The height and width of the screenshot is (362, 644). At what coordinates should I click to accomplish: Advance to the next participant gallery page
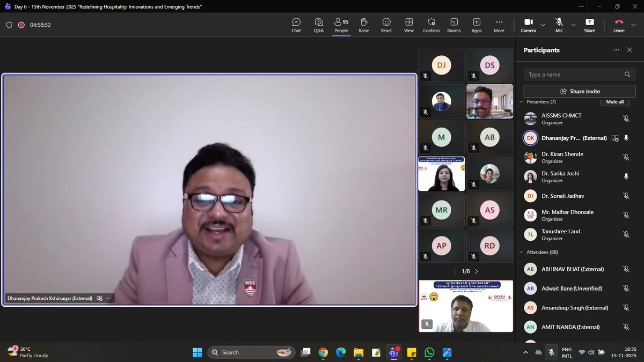pyautogui.click(x=477, y=271)
